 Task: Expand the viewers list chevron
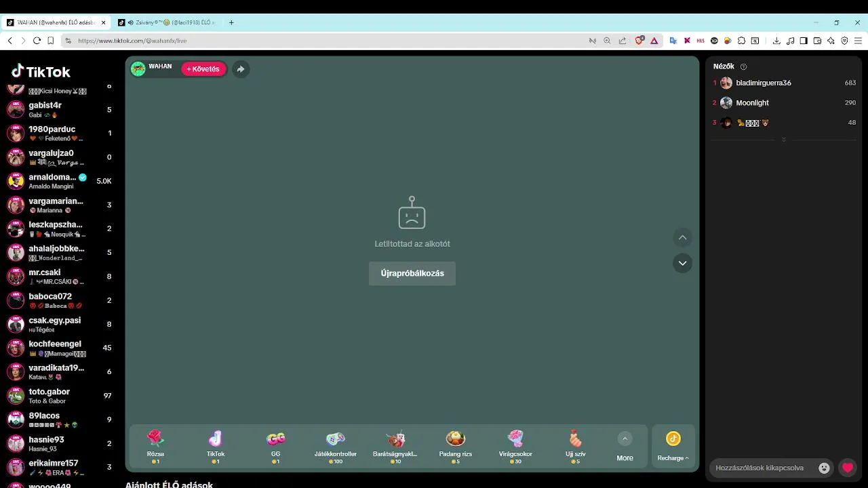pyautogui.click(x=784, y=140)
